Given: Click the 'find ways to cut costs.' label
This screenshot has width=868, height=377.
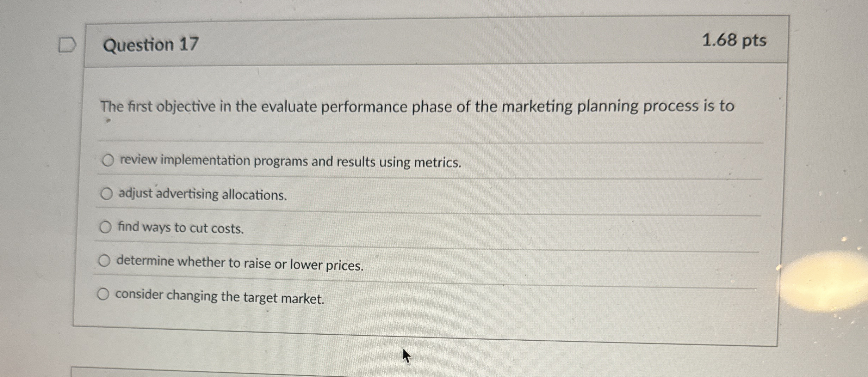Looking at the screenshot, I should pyautogui.click(x=181, y=227).
